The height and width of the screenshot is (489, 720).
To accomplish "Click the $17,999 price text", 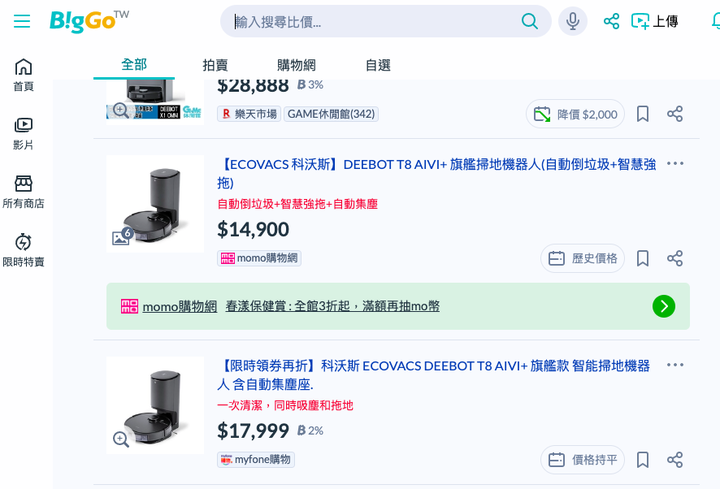I will coord(253,431).
